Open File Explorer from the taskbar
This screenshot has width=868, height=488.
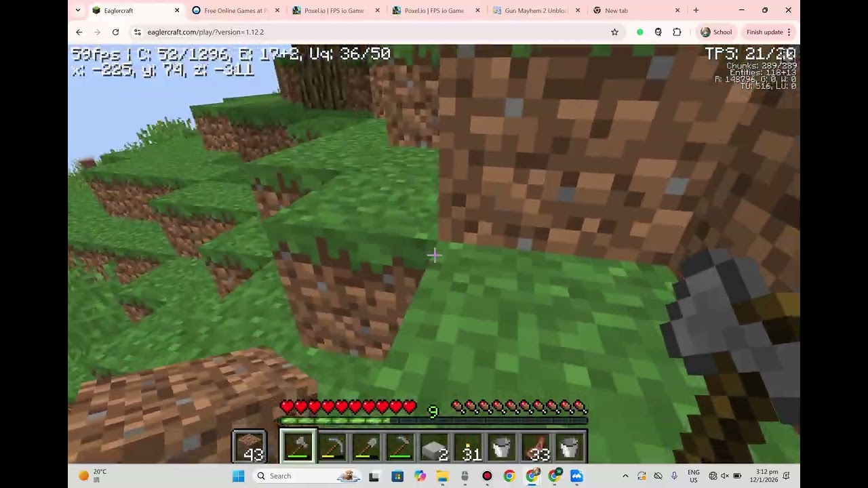[x=442, y=476]
